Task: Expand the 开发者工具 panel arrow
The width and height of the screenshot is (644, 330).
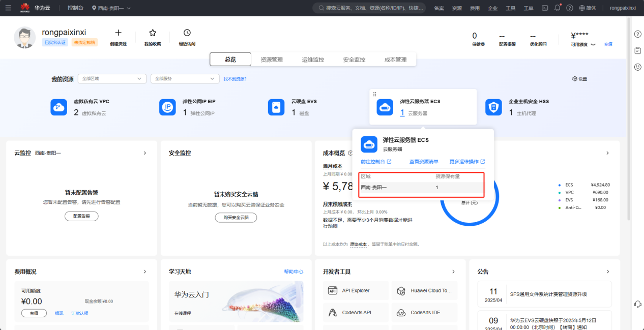Action: 453,272
